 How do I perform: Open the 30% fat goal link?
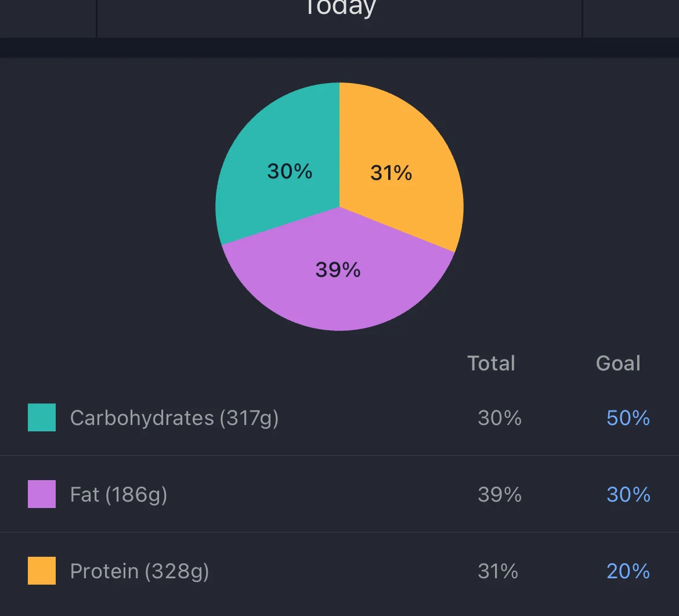pyautogui.click(x=628, y=495)
